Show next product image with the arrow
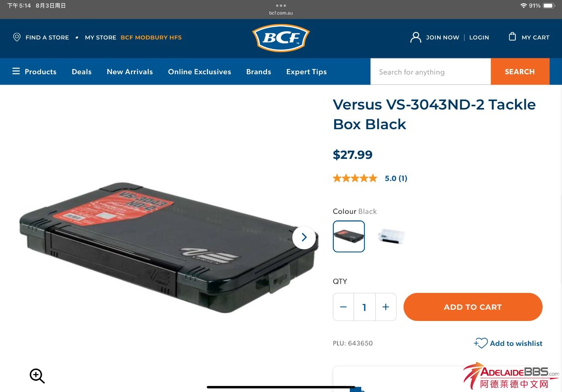 tap(304, 238)
